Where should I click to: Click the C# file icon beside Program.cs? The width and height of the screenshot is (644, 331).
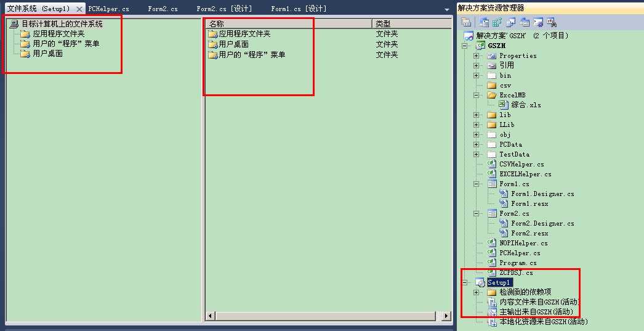click(x=492, y=263)
